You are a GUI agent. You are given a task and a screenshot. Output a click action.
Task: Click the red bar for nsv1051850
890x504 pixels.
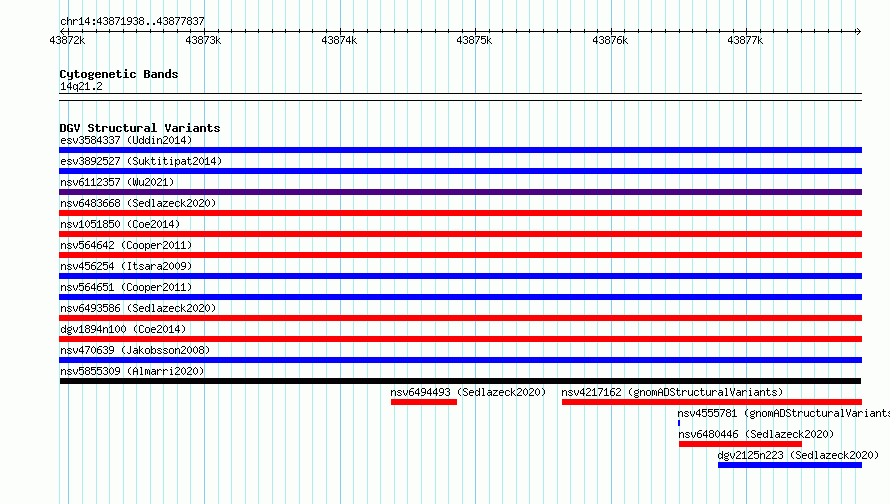[x=460, y=234]
